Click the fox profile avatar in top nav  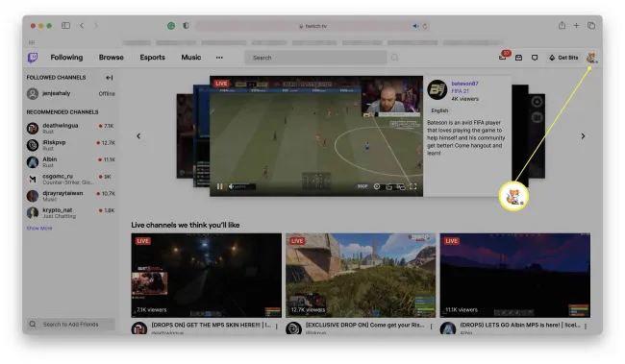(x=591, y=58)
